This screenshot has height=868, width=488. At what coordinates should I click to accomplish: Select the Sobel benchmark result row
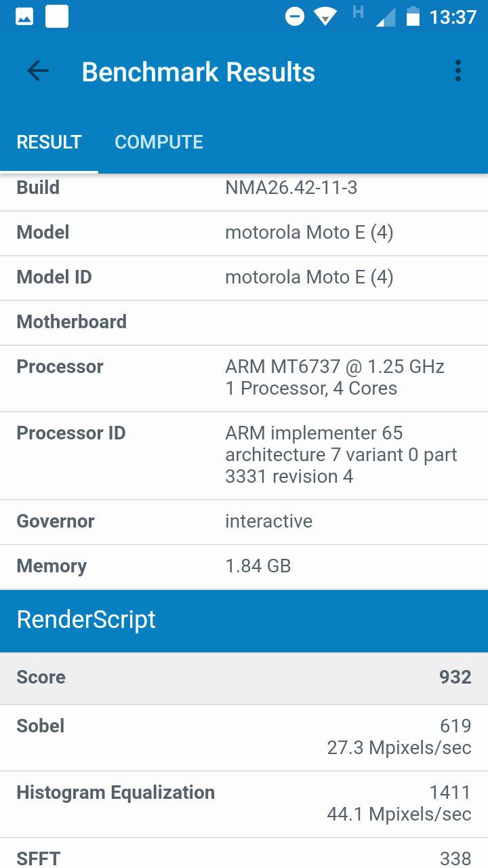pyautogui.click(x=244, y=737)
